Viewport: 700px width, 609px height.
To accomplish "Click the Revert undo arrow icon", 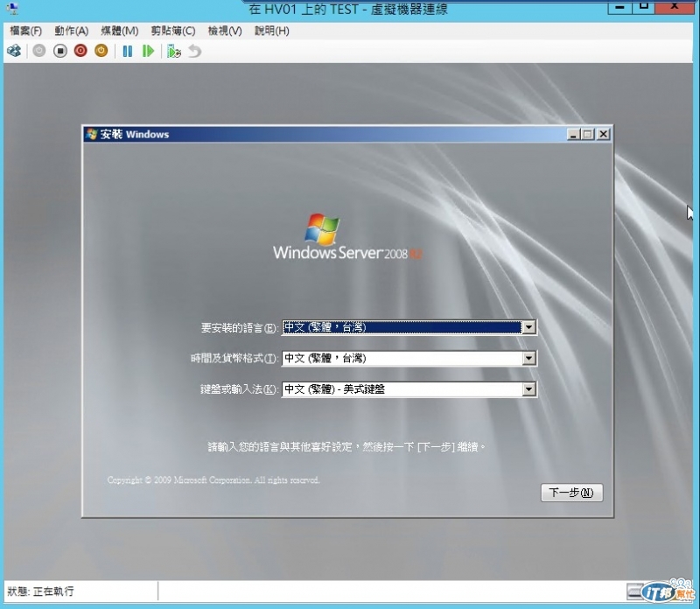I will (x=194, y=52).
